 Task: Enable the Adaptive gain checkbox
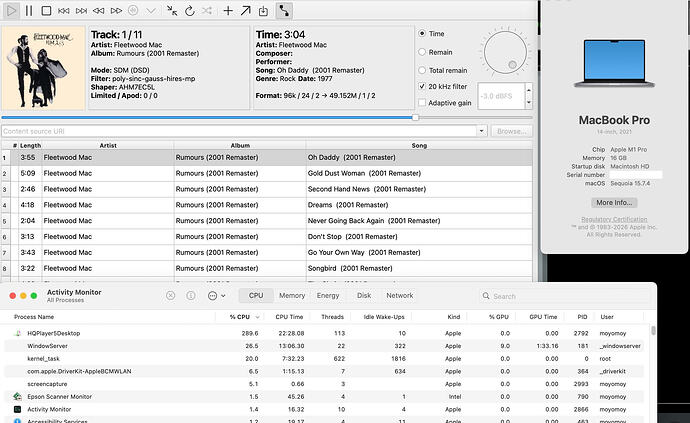[x=422, y=103]
